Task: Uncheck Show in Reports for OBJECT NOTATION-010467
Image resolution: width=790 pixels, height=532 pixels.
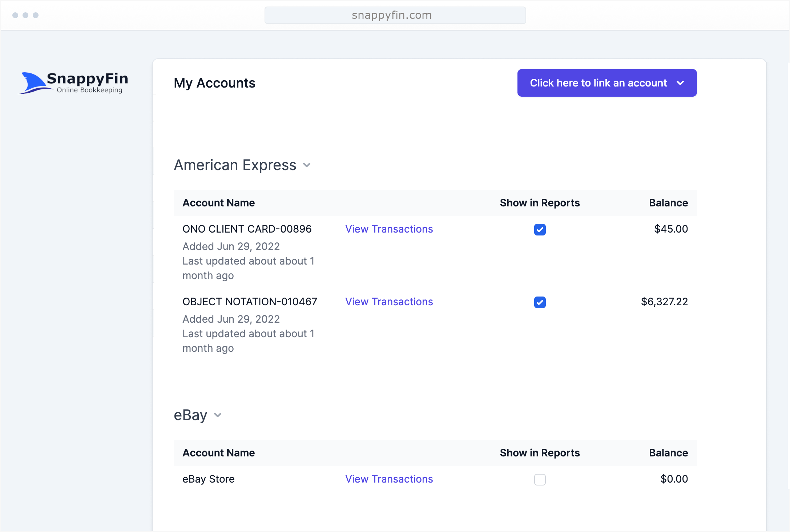Action: [540, 302]
